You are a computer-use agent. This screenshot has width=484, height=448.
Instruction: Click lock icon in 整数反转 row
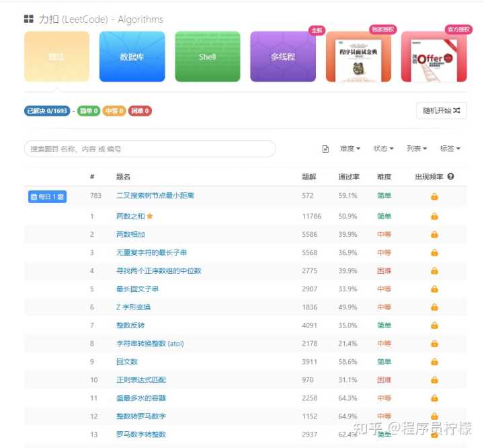(x=434, y=325)
